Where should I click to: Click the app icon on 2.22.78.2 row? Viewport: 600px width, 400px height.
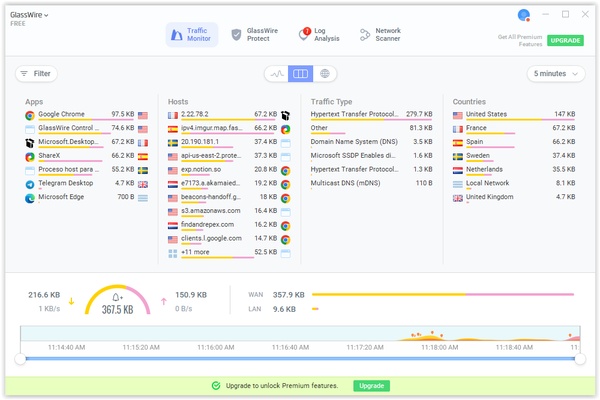coord(285,115)
